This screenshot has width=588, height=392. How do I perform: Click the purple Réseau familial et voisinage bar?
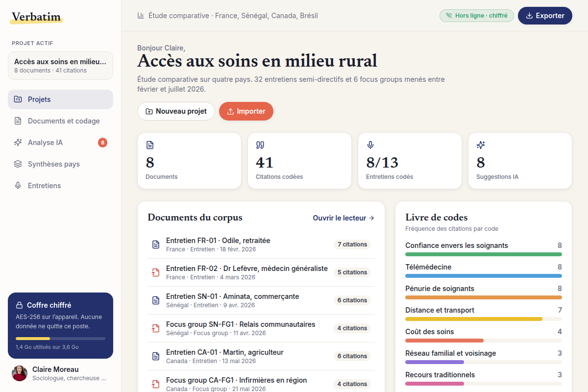click(435, 362)
